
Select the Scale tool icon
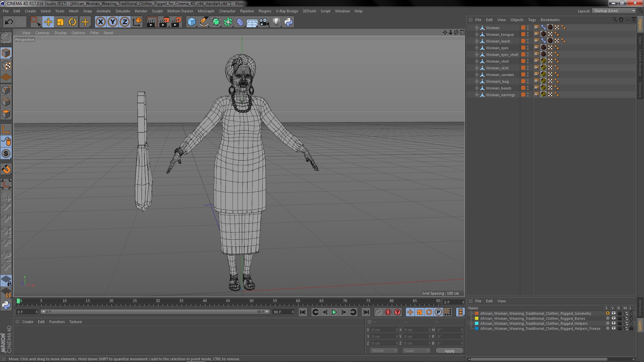coord(60,22)
